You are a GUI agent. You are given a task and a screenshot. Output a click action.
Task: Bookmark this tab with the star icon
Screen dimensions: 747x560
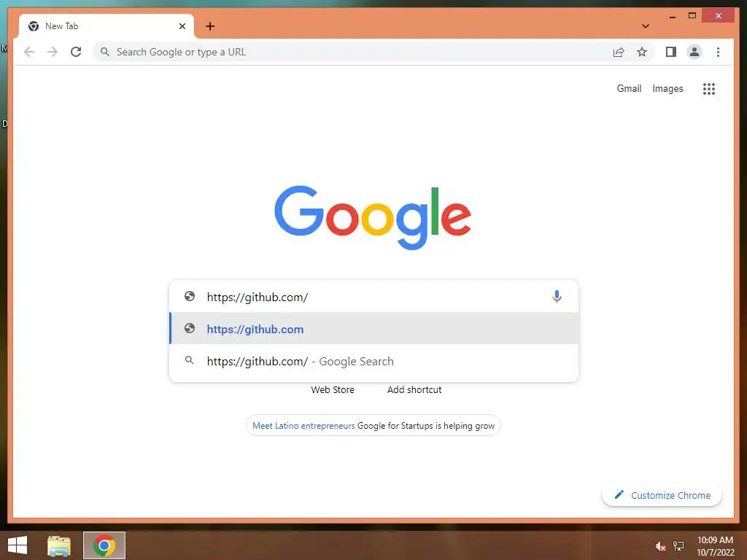(642, 52)
